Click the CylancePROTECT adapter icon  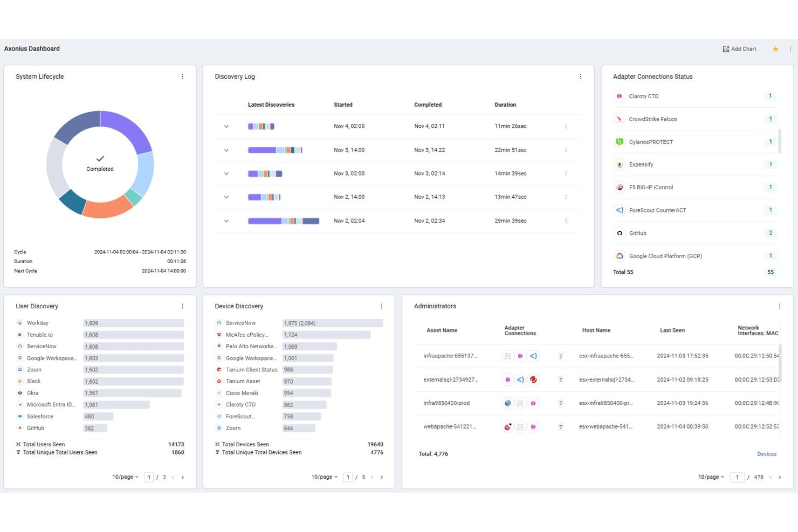620,142
